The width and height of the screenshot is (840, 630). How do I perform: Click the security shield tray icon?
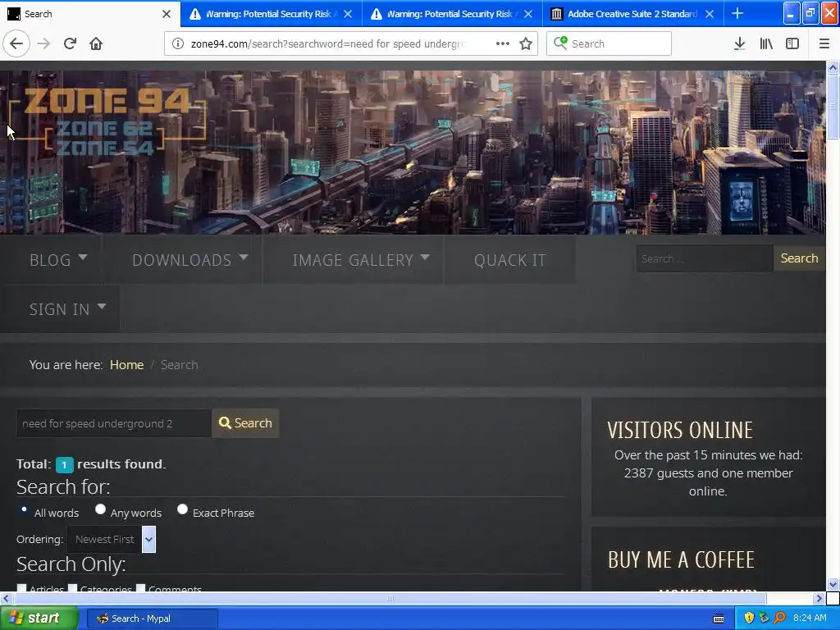(749, 618)
